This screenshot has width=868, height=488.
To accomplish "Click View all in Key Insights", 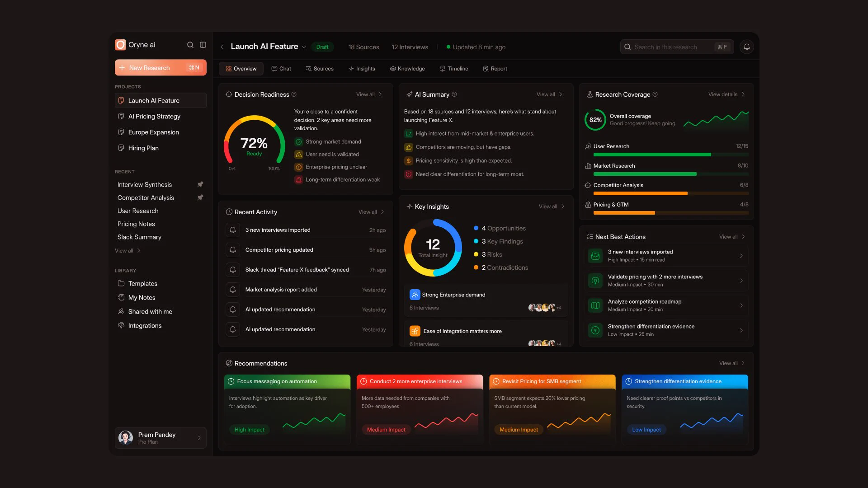I will (x=552, y=206).
